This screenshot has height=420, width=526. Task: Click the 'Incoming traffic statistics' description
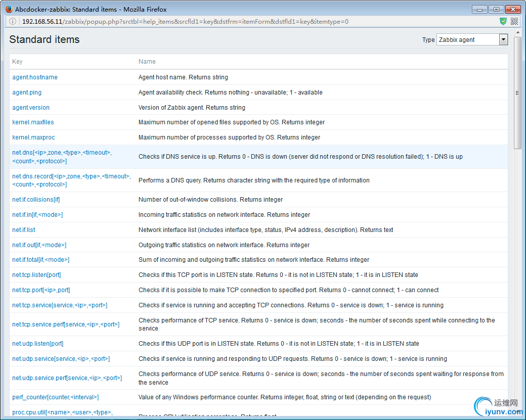point(224,214)
